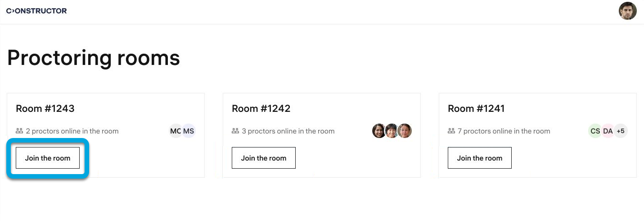Click the Constructor logo
Screen dimensions: 644x221
click(36, 11)
